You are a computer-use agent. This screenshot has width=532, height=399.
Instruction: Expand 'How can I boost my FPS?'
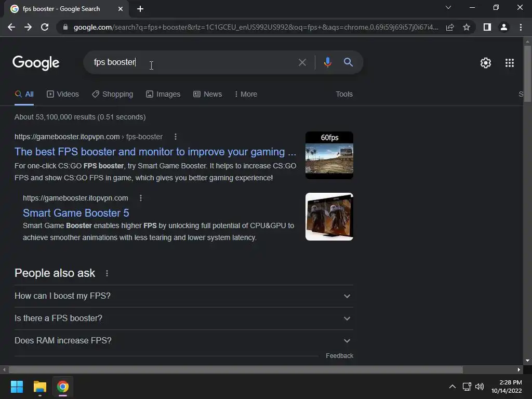183,296
